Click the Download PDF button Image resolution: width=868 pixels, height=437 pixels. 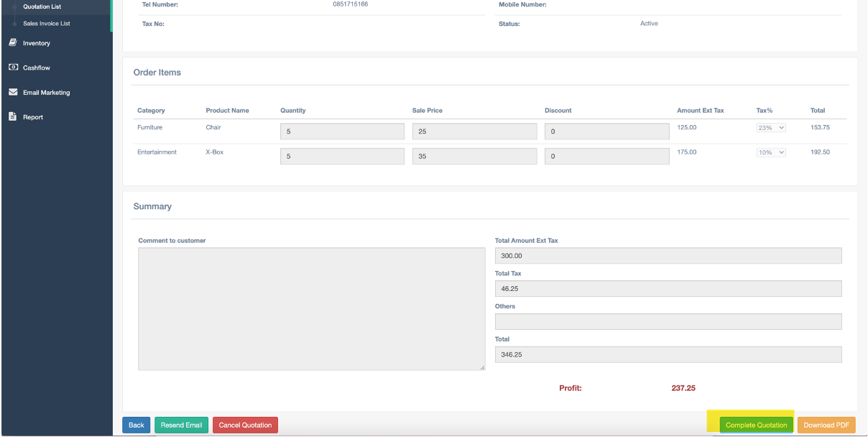coord(826,425)
